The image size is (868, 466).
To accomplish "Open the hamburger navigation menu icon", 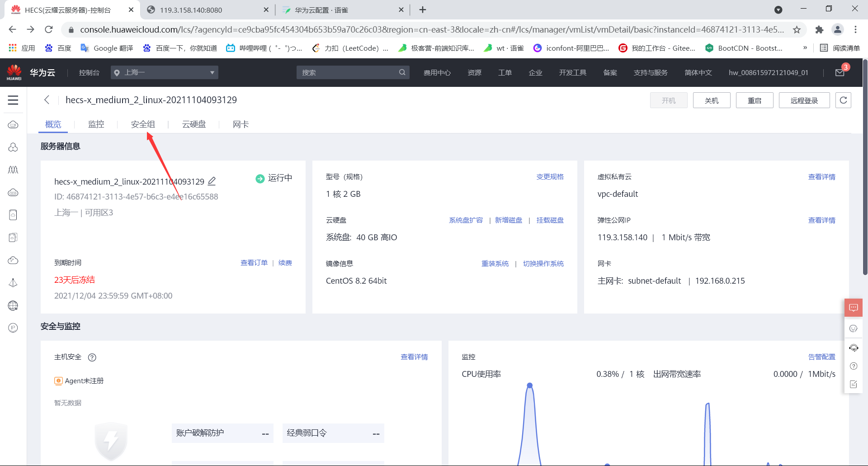I will pos(13,100).
